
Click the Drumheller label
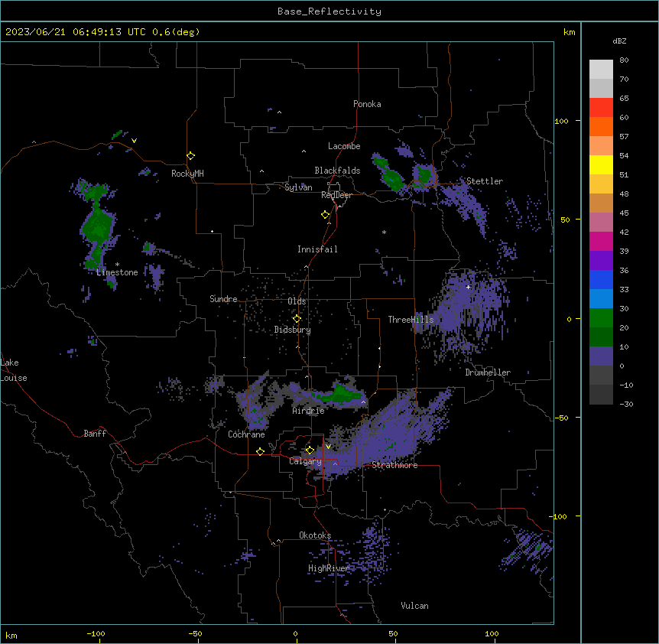[x=488, y=372]
